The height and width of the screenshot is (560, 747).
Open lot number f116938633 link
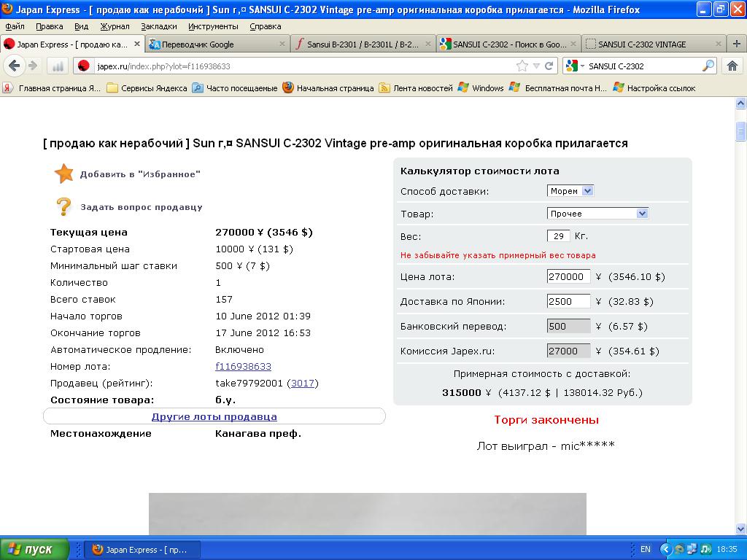coord(243,366)
